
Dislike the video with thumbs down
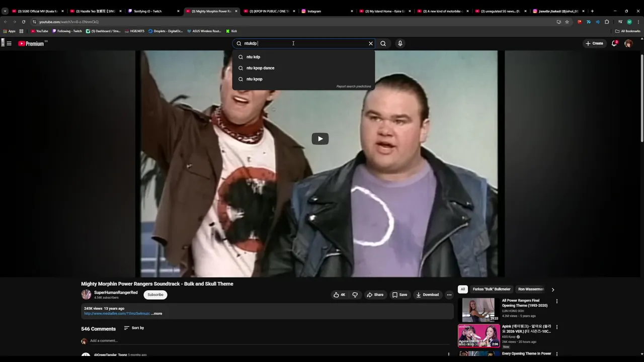(x=355, y=295)
